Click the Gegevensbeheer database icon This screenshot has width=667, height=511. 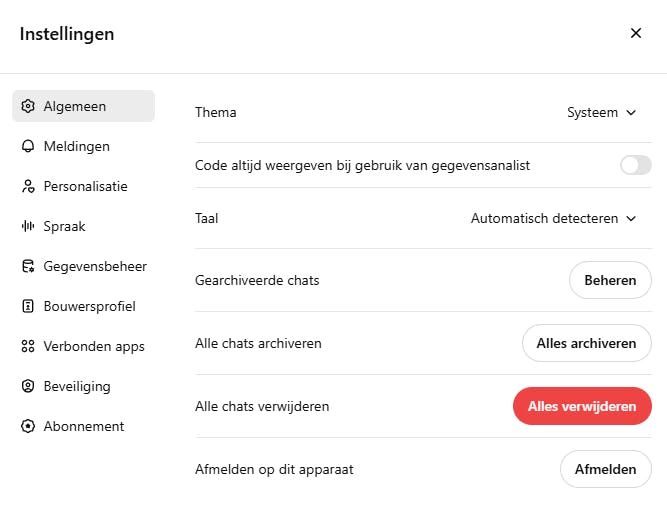[x=28, y=266]
